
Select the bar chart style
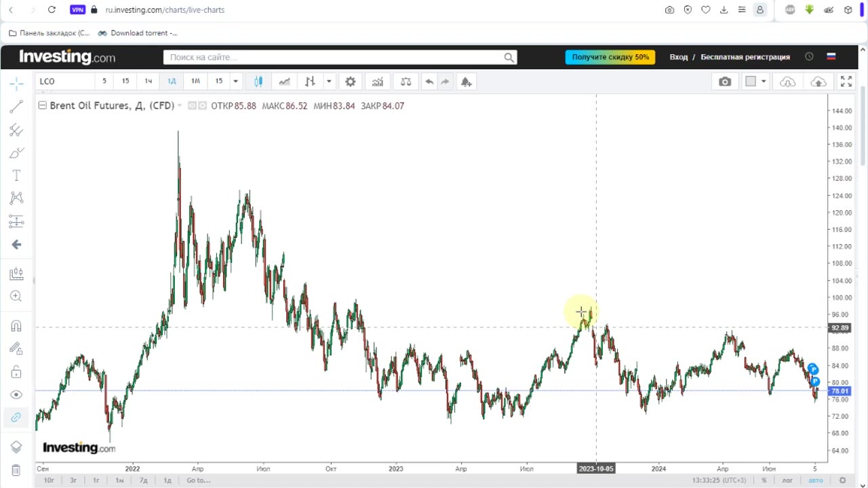(x=311, y=81)
